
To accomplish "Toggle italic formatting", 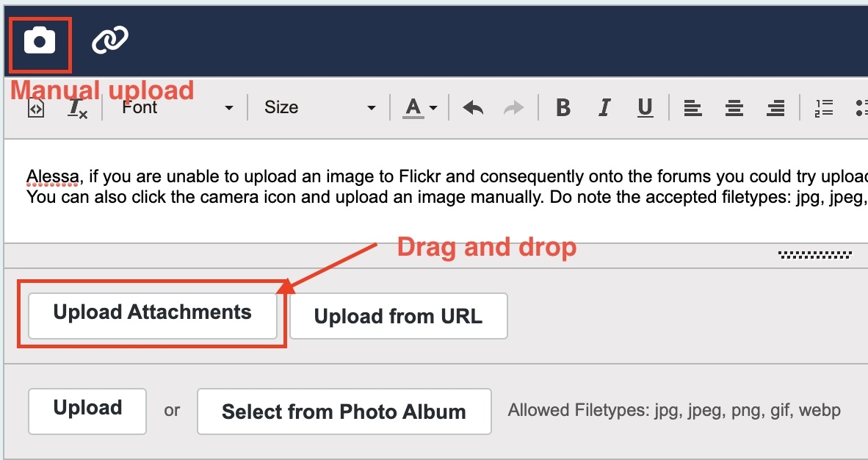I will point(604,108).
